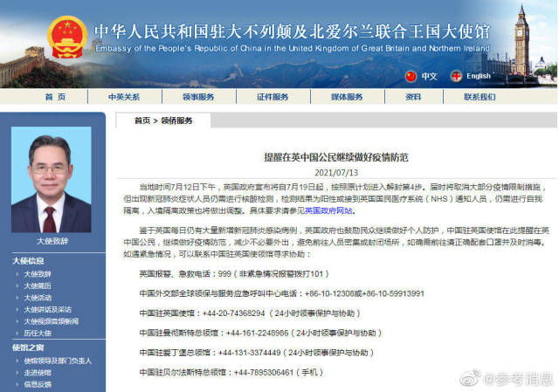Click the article title 提醒在英中国公民继续做好疫情防范

click(x=335, y=157)
